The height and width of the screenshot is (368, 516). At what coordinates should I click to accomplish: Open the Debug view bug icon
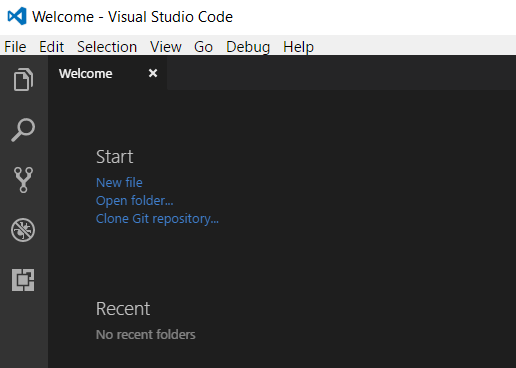click(23, 230)
